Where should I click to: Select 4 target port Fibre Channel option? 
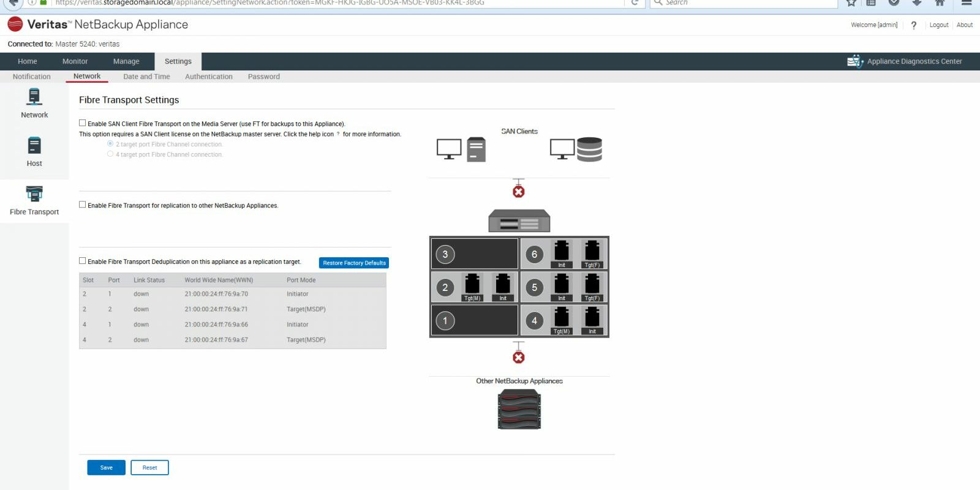[x=110, y=154]
